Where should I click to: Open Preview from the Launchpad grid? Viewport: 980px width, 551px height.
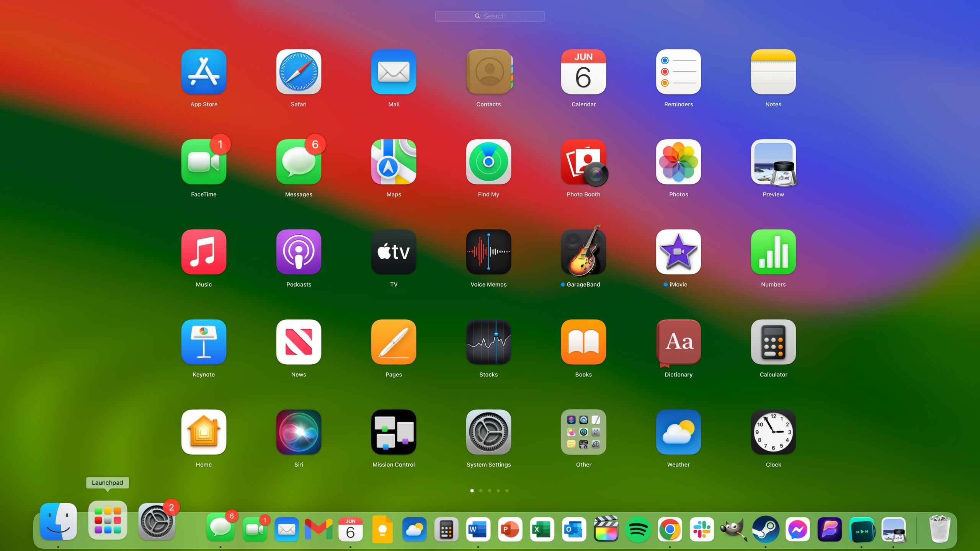(773, 162)
